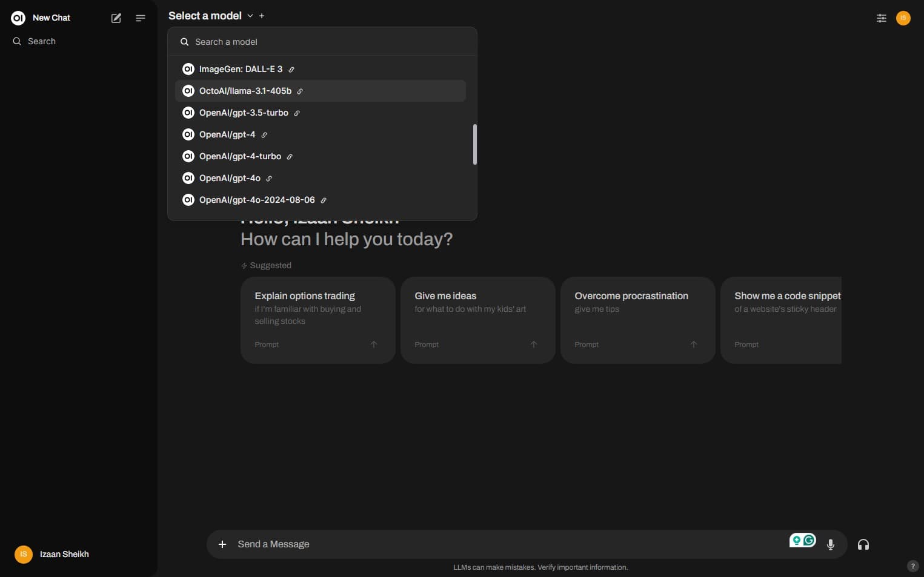
Task: Click the plus icon to add a model
Action: [262, 16]
